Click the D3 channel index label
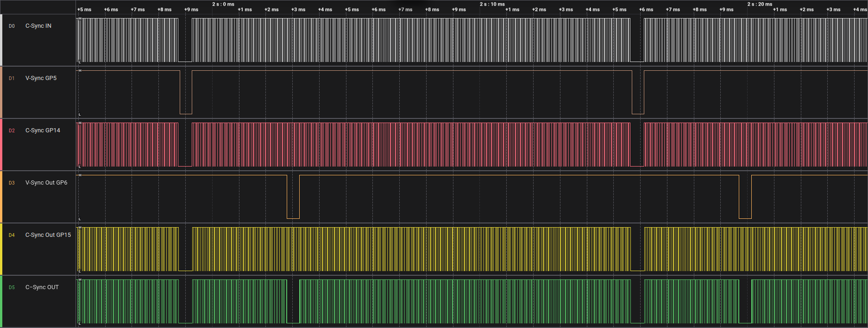The height and width of the screenshot is (328, 868). click(12, 183)
